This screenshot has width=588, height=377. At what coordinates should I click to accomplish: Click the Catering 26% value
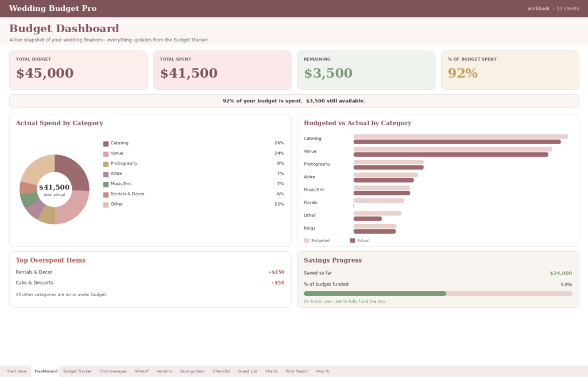coord(279,143)
